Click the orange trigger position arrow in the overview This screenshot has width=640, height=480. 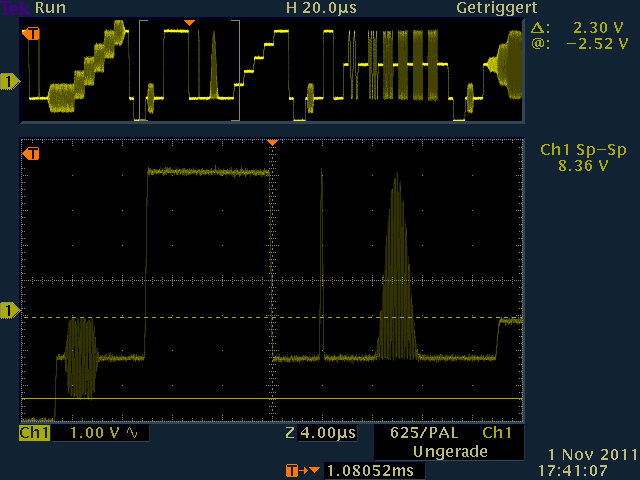[190, 22]
